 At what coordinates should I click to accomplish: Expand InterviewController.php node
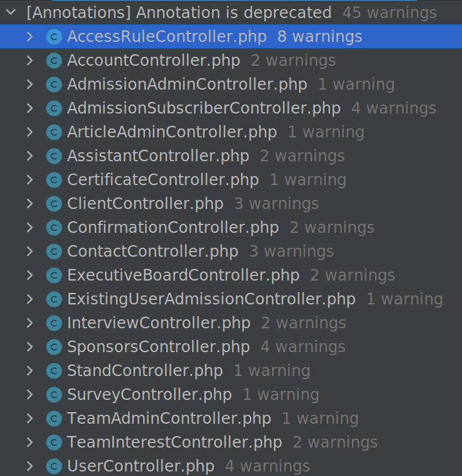pos(30,323)
